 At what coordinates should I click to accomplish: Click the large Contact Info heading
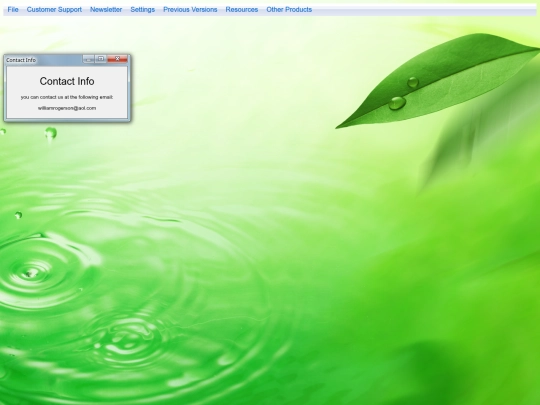(x=67, y=81)
